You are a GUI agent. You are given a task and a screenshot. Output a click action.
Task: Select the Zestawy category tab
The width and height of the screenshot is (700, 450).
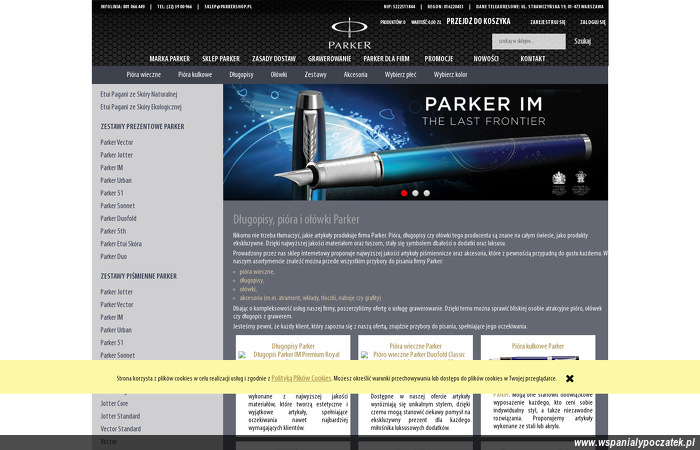[315, 75]
